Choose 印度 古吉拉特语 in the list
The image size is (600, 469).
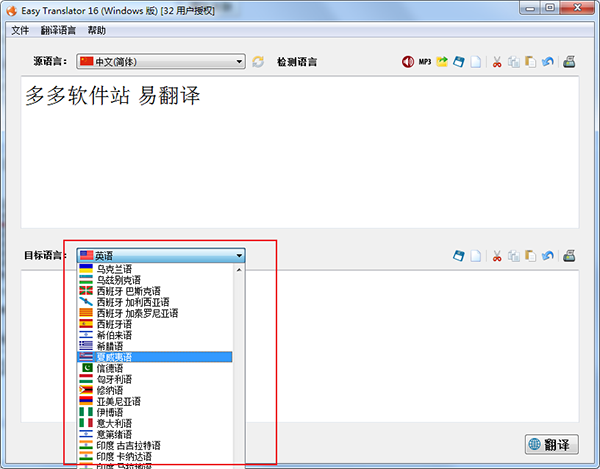tap(155, 446)
